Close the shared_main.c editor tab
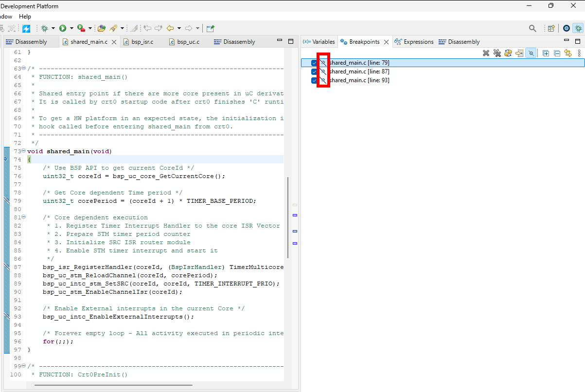The image size is (585, 392). [x=114, y=42]
